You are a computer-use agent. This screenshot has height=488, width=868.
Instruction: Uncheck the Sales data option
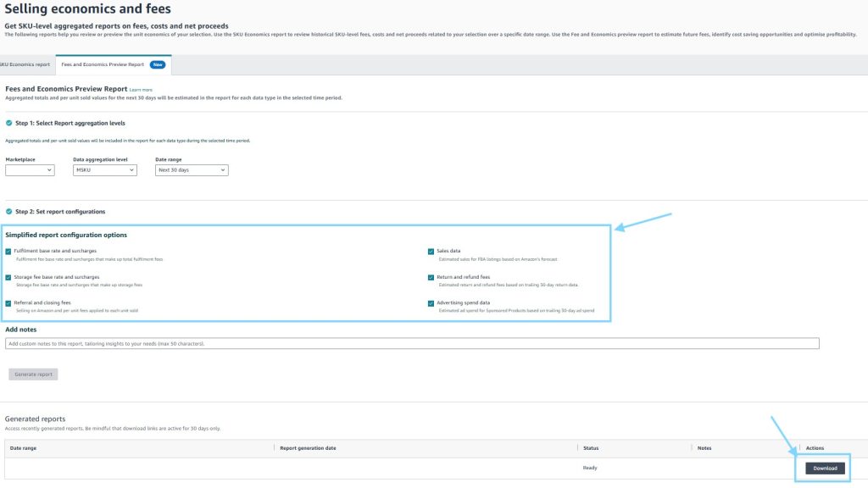click(431, 252)
